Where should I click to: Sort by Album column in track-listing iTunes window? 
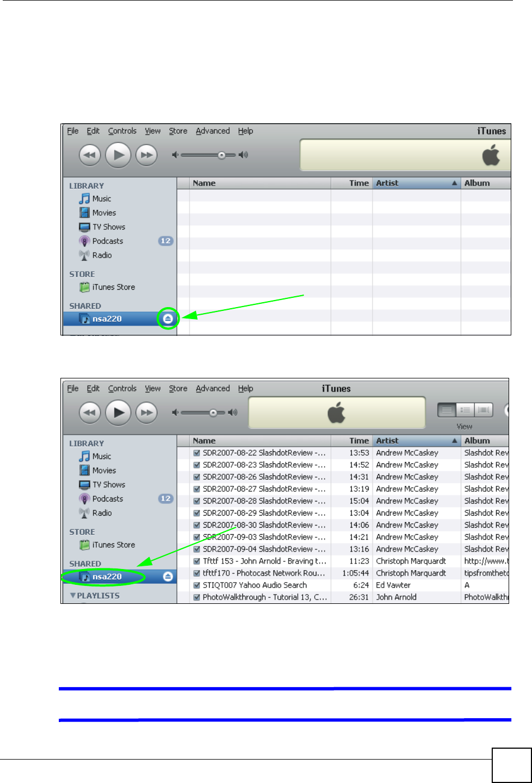485,441
